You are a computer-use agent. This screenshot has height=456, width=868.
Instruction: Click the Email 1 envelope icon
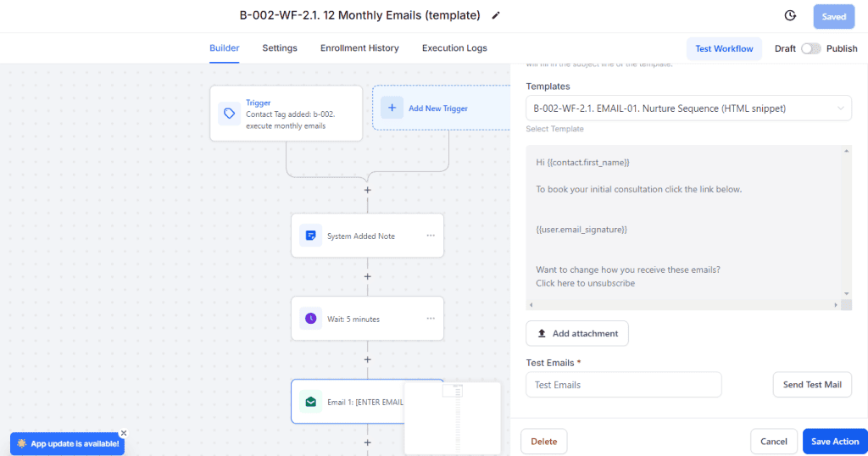tap(310, 402)
